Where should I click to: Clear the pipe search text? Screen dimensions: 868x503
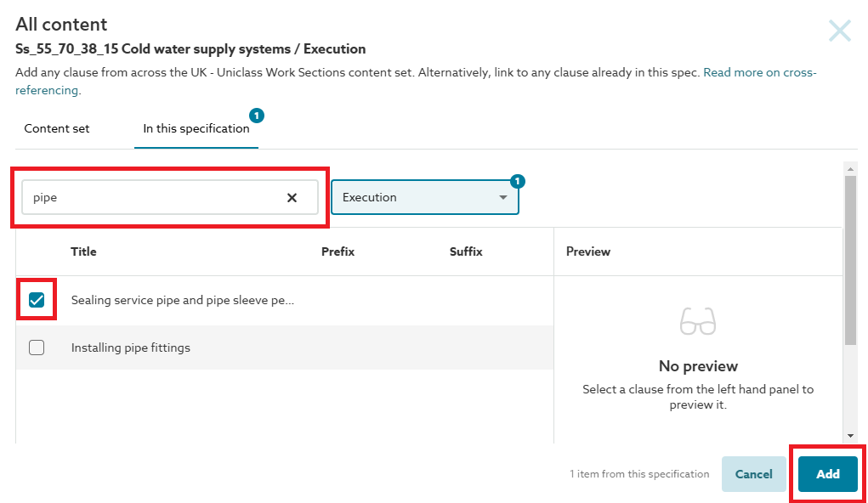[x=292, y=197]
